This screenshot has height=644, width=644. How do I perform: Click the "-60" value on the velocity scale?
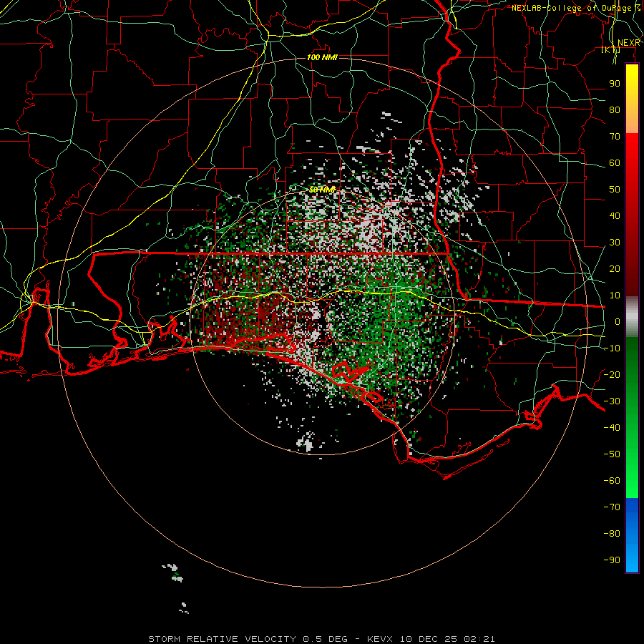[612, 481]
